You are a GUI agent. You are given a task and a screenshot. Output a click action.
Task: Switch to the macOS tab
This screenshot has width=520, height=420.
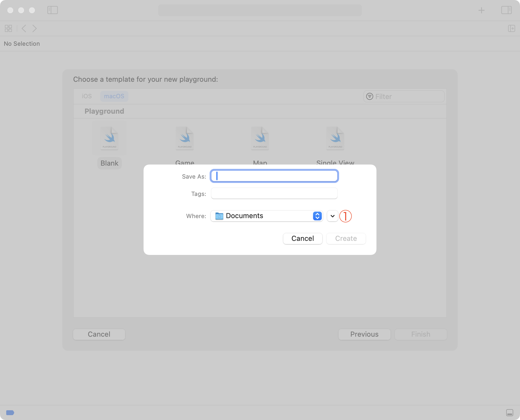coord(114,96)
